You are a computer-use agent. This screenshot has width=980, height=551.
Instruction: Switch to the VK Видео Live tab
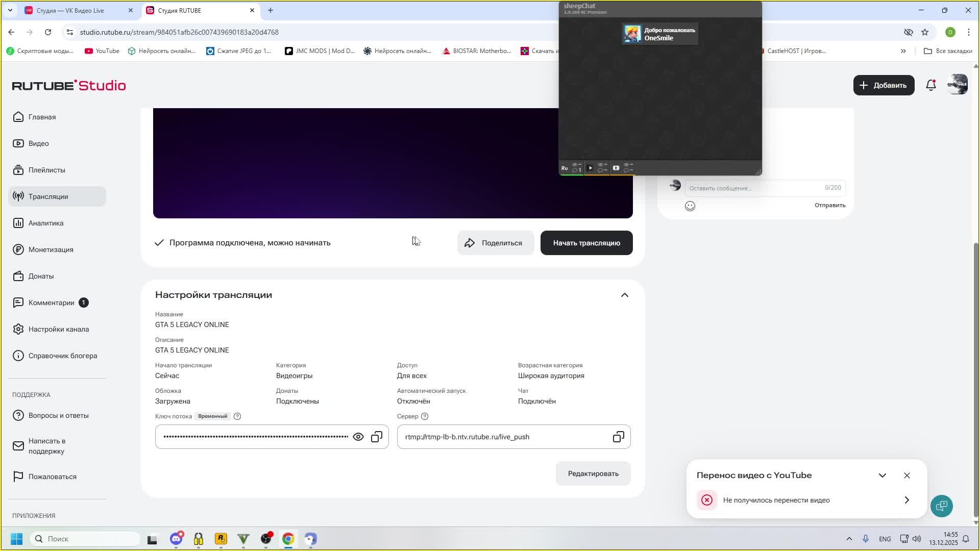click(70, 10)
